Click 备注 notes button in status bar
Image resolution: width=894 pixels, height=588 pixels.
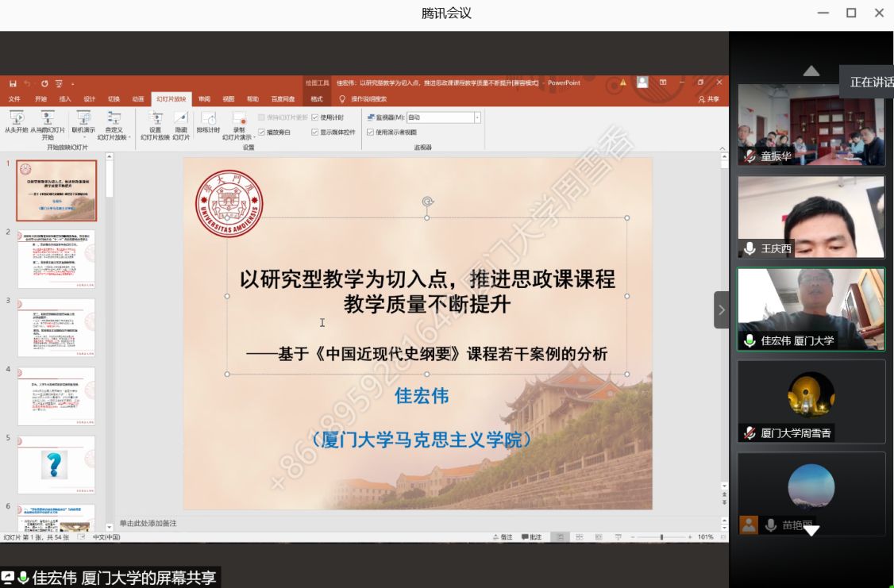503,537
